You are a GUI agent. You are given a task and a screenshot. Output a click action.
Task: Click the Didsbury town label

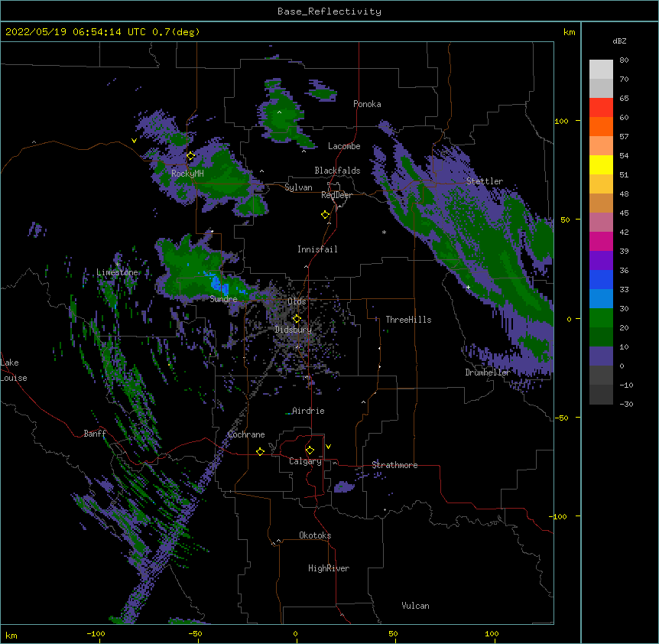coord(293,330)
